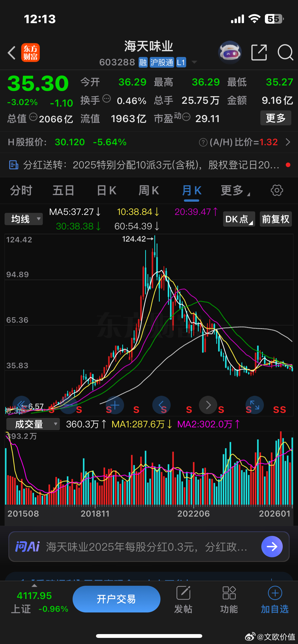Open the 东方财富 logo icon
This screenshot has width=298, height=644.
tap(30, 53)
